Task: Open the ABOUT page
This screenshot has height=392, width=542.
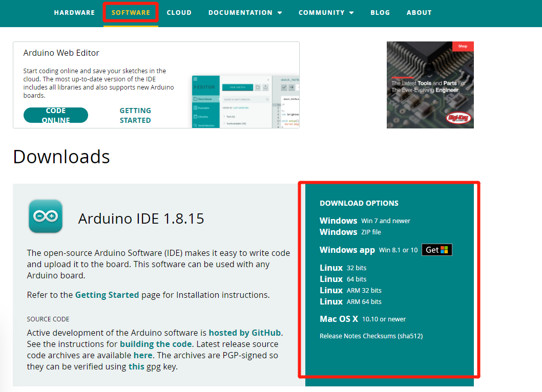Action: point(419,12)
